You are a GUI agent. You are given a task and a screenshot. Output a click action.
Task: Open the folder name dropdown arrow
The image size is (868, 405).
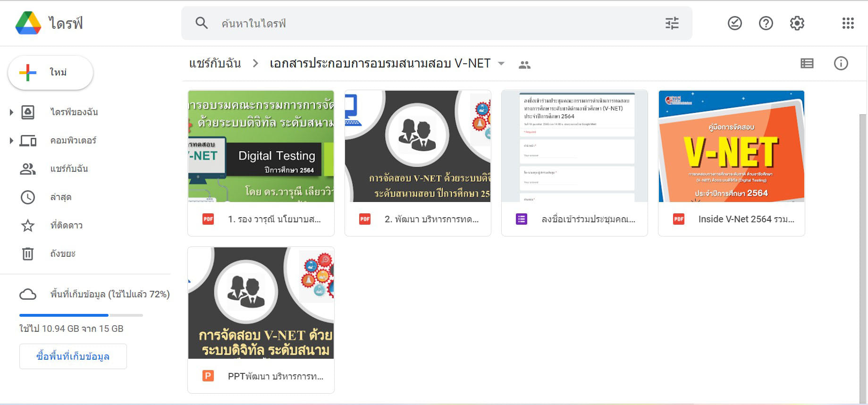(x=501, y=63)
